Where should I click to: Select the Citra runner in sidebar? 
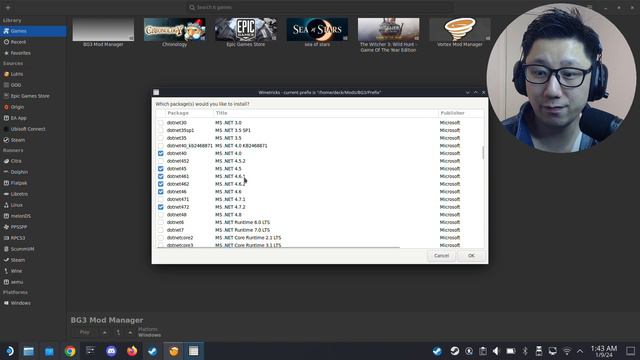click(x=33, y=161)
